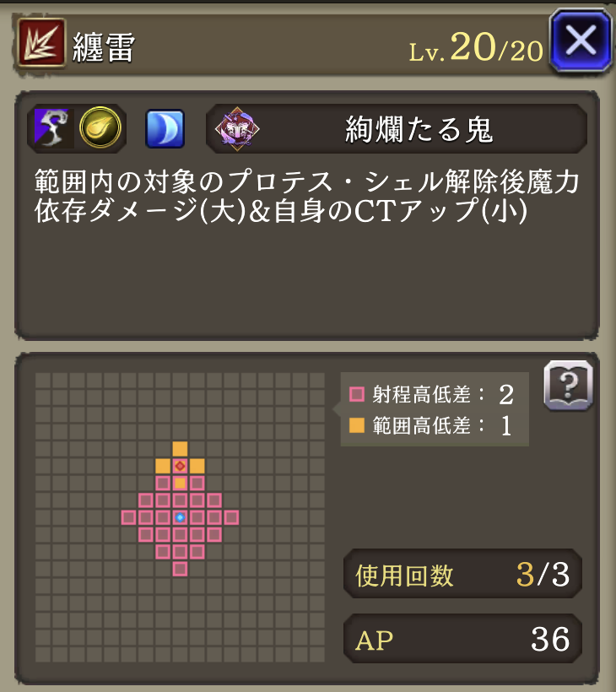Tap the blue crescent moon icon
Image resolution: width=616 pixels, height=692 pixels.
pos(165,128)
